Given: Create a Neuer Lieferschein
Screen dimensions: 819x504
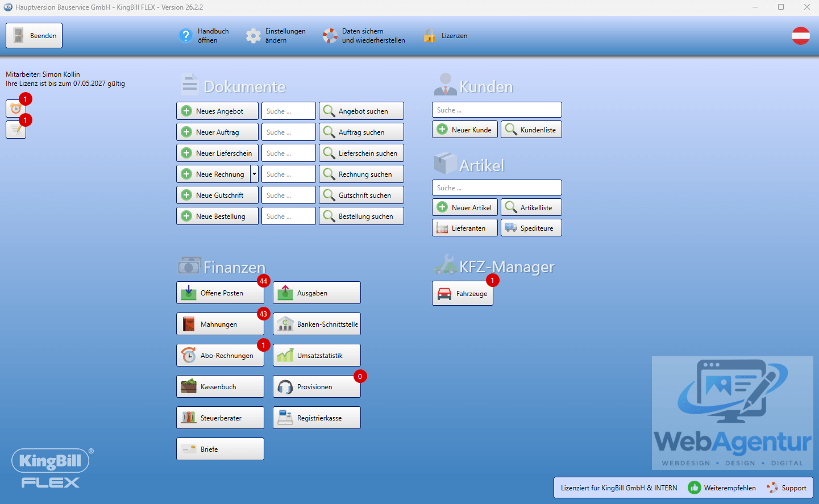Looking at the screenshot, I should point(217,153).
